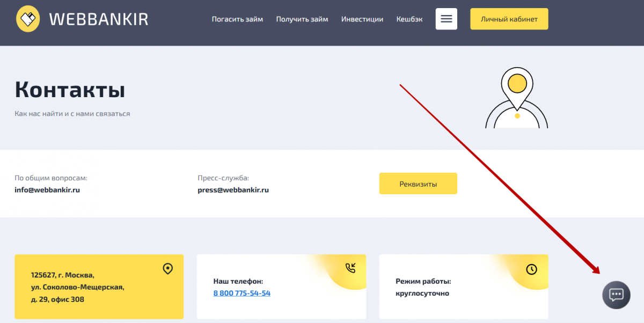Open Личный кабинет button
This screenshot has width=644, height=323.
coord(509,19)
